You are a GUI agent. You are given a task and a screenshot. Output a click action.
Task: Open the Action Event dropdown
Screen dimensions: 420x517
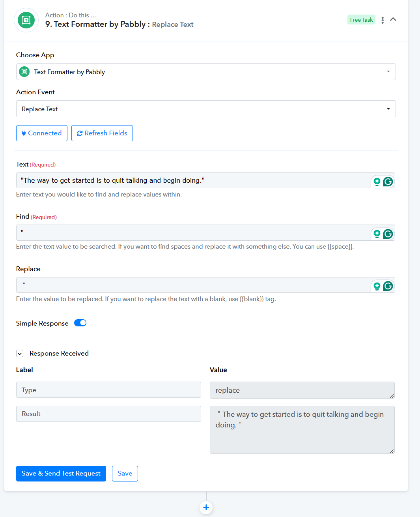(206, 109)
